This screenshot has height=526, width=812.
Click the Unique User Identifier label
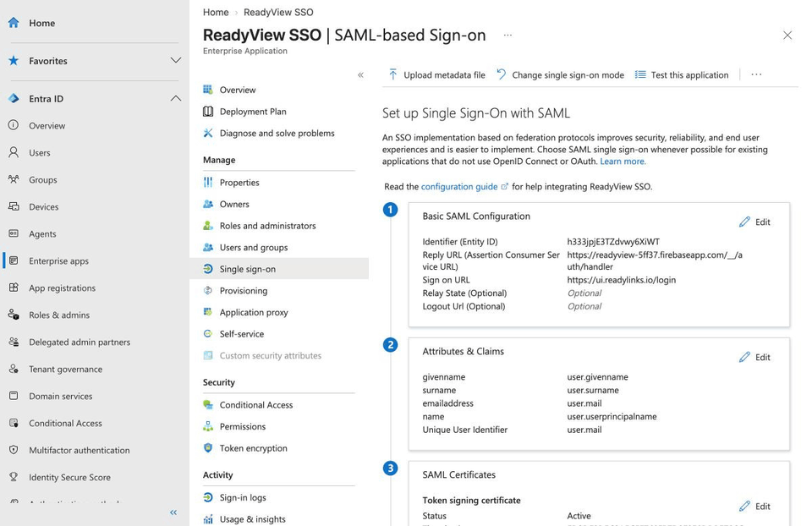pos(465,430)
